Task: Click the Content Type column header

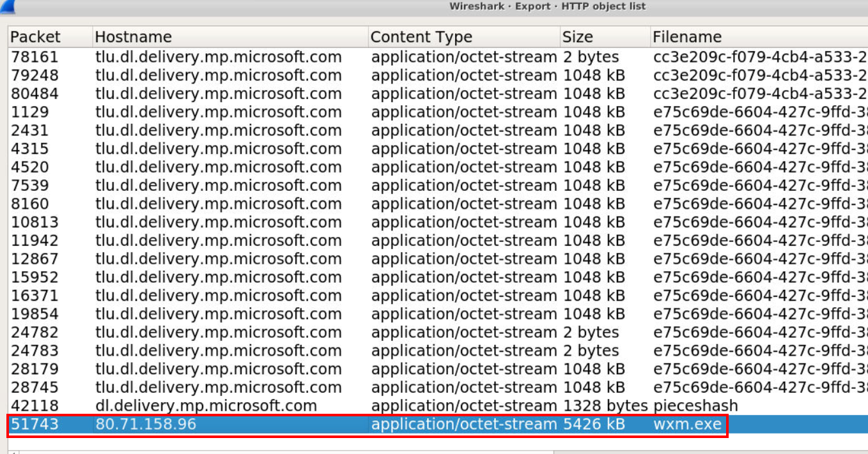Action: [464, 37]
